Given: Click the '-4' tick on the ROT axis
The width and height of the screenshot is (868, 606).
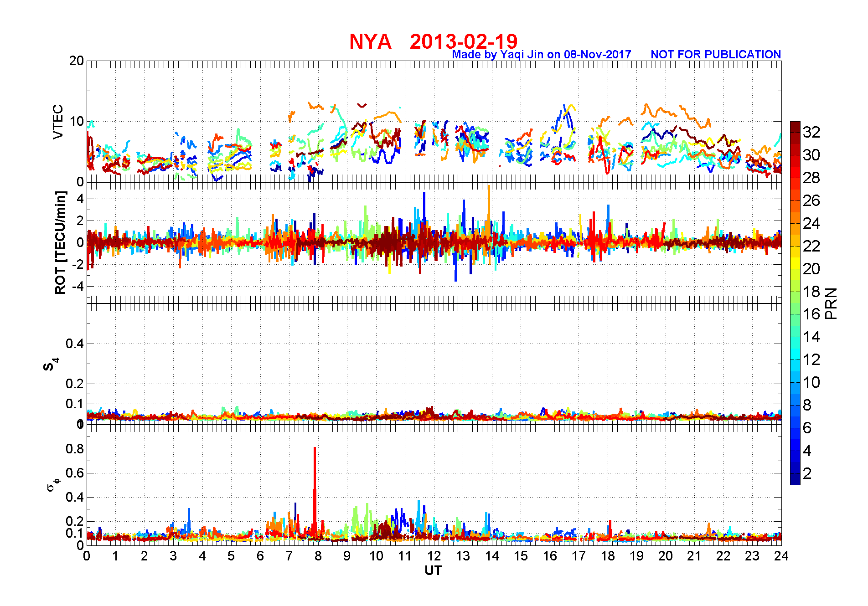Looking at the screenshot, I should coord(78,286).
